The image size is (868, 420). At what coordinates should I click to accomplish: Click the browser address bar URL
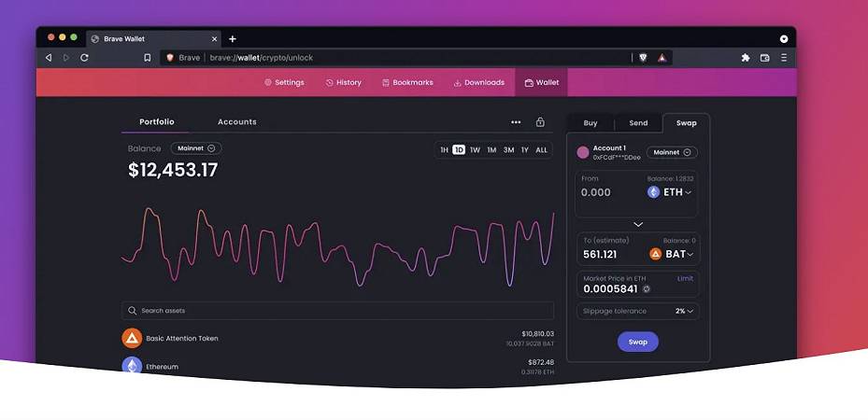(x=262, y=58)
